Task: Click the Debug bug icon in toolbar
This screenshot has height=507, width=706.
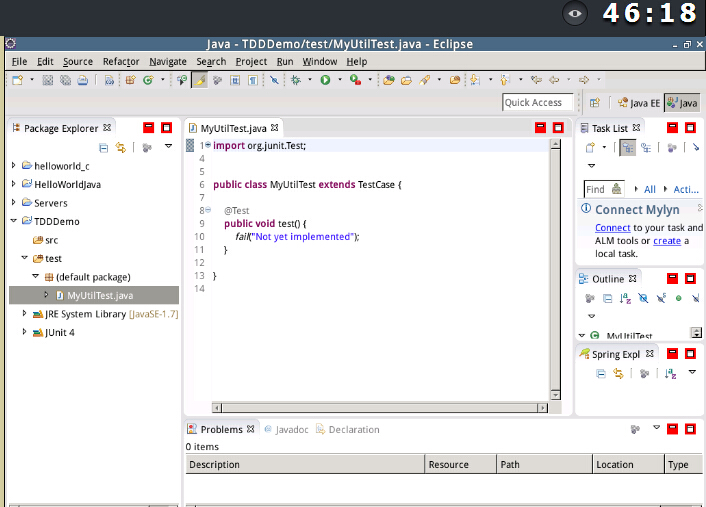Action: click(x=296, y=80)
